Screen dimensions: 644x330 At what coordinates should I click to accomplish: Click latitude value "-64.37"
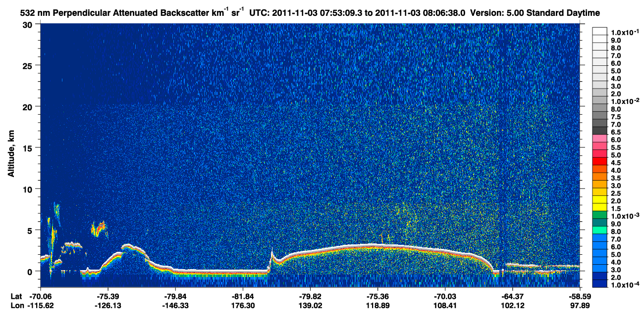[x=513, y=296]
